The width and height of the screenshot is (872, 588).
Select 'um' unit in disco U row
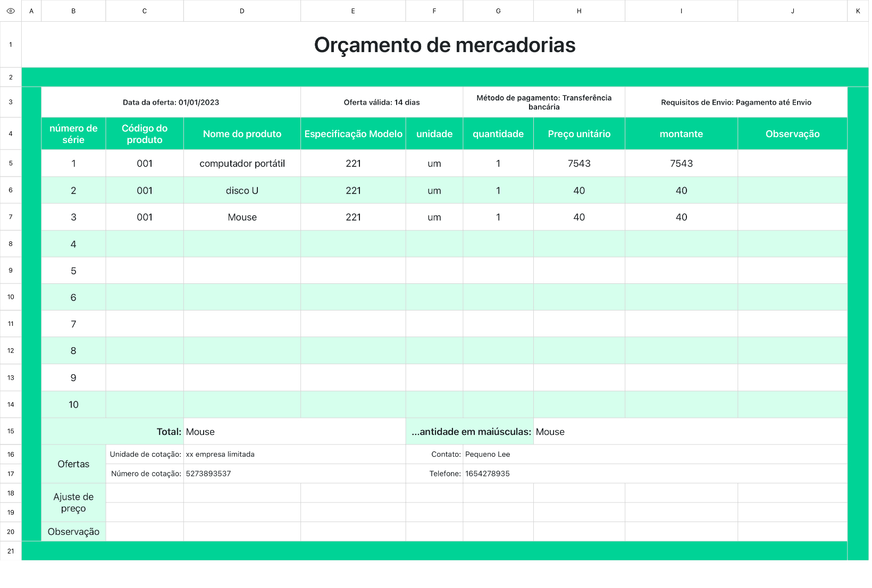click(434, 190)
